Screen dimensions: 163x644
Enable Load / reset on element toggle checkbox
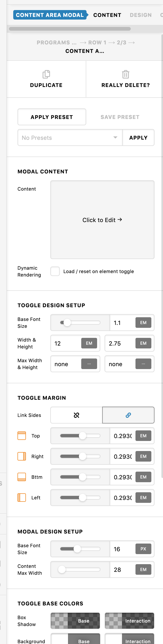click(x=55, y=271)
